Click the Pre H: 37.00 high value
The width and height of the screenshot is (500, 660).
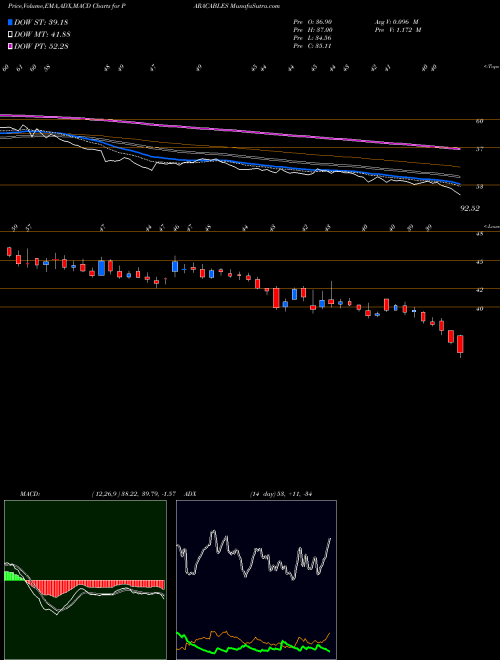(x=313, y=30)
